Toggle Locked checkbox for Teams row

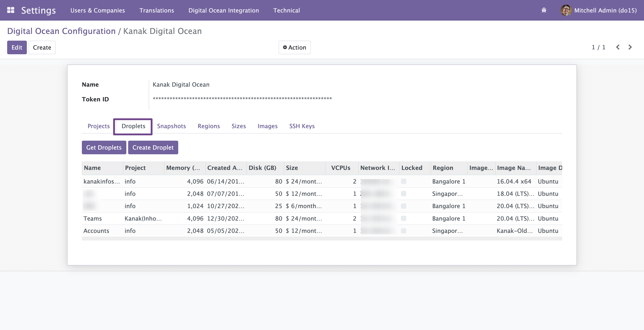coord(403,218)
